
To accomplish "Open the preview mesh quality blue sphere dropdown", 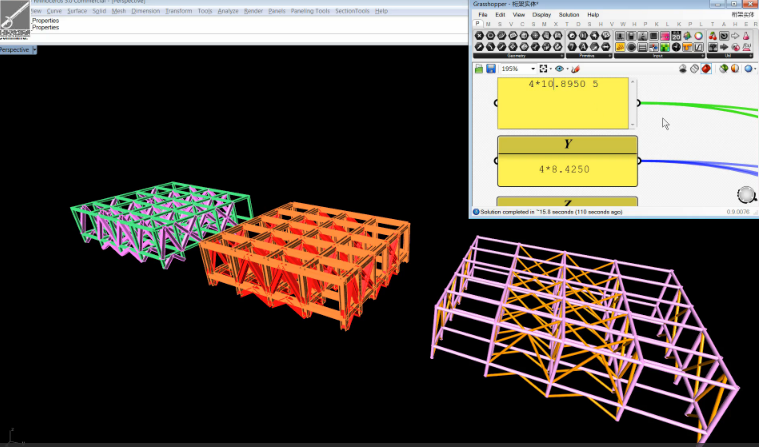I will 748,69.
